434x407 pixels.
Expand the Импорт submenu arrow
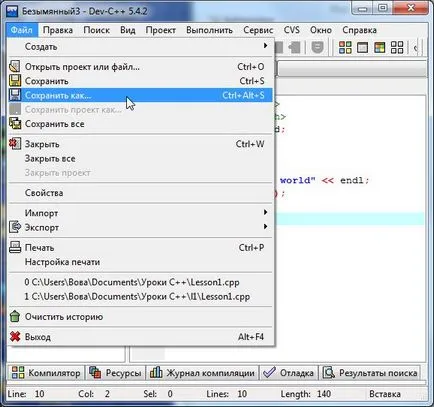point(265,212)
